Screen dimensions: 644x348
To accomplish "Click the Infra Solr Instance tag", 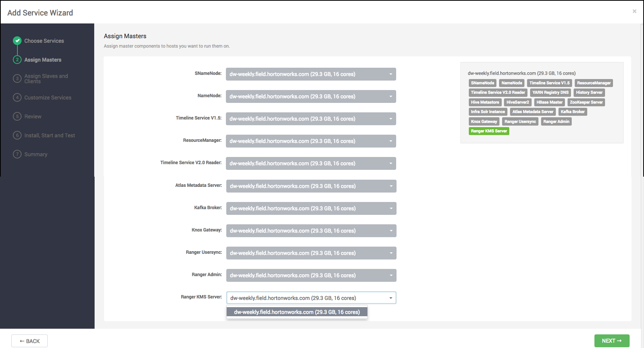I will 488,112.
